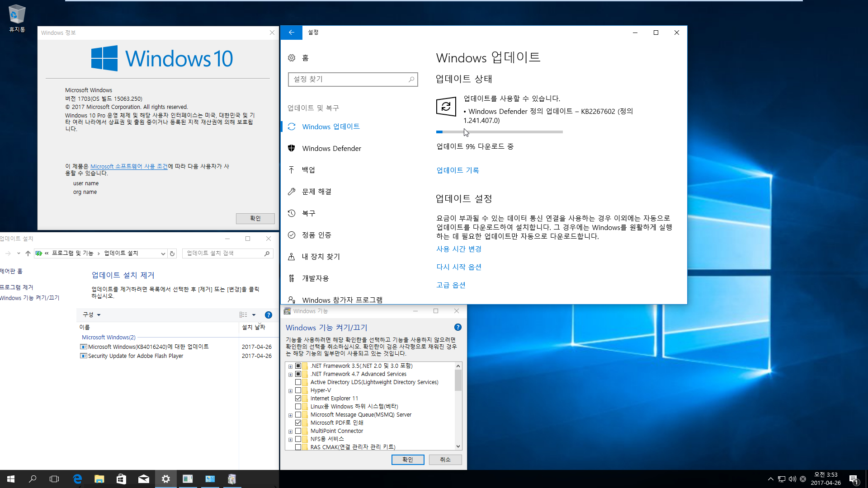Click the Activation checkmark circle icon
The image size is (868, 488).
(292, 235)
